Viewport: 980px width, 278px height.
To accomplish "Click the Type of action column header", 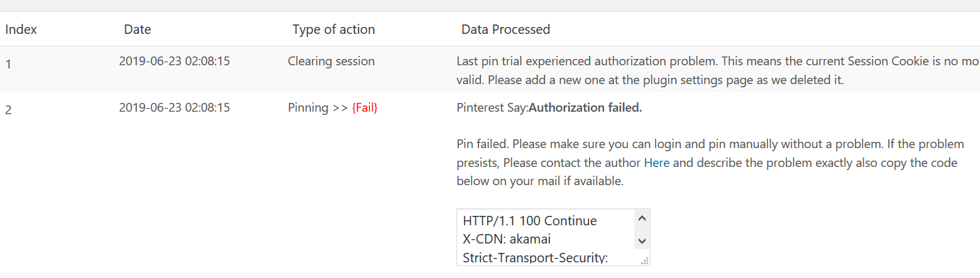I will [334, 29].
